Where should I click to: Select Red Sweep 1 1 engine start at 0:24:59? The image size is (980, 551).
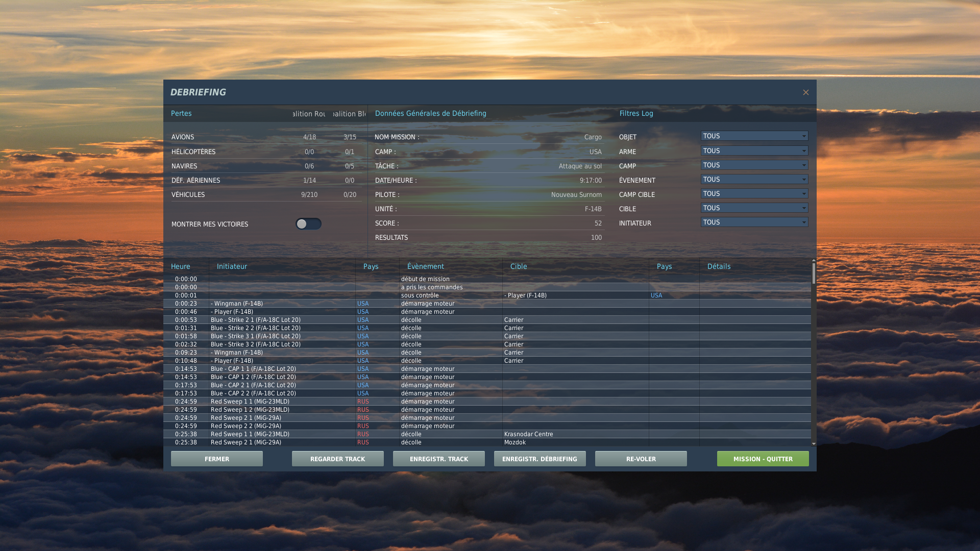tap(487, 402)
